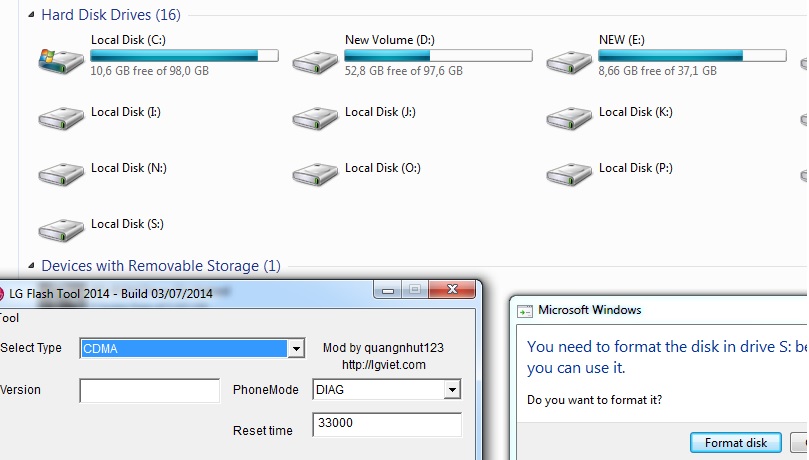Select the Local Disk (P:) drive icon
The width and height of the screenshot is (809, 460).
(569, 174)
